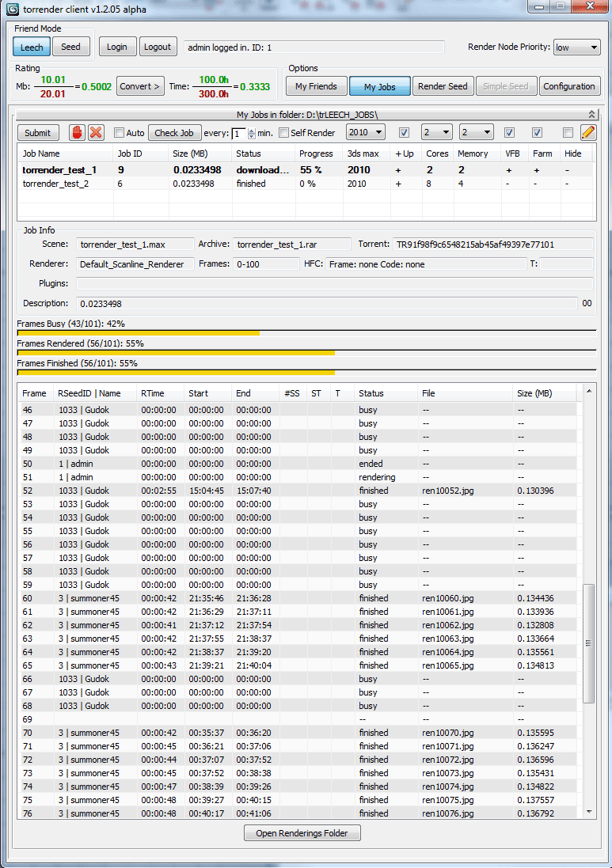Image resolution: width=612 pixels, height=868 pixels.
Task: Click the Description field 0.0233498
Action: 327,303
